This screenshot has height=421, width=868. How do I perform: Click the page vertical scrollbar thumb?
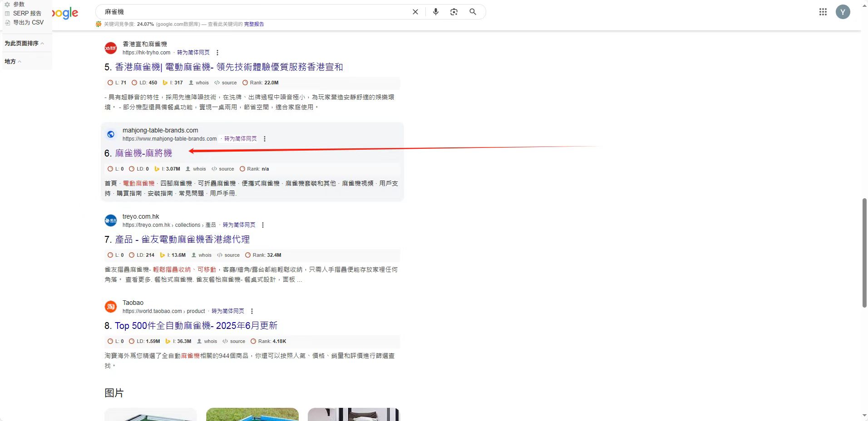pyautogui.click(x=864, y=253)
